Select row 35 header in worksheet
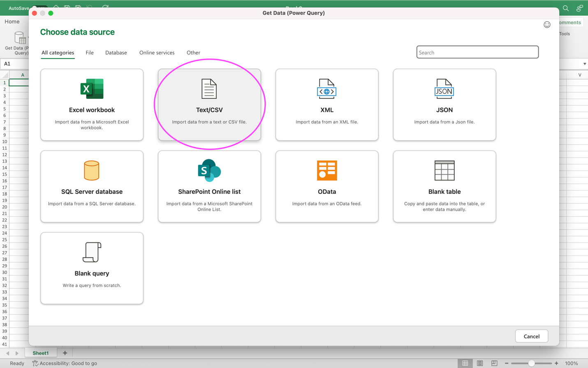The width and height of the screenshot is (588, 368). (5, 305)
